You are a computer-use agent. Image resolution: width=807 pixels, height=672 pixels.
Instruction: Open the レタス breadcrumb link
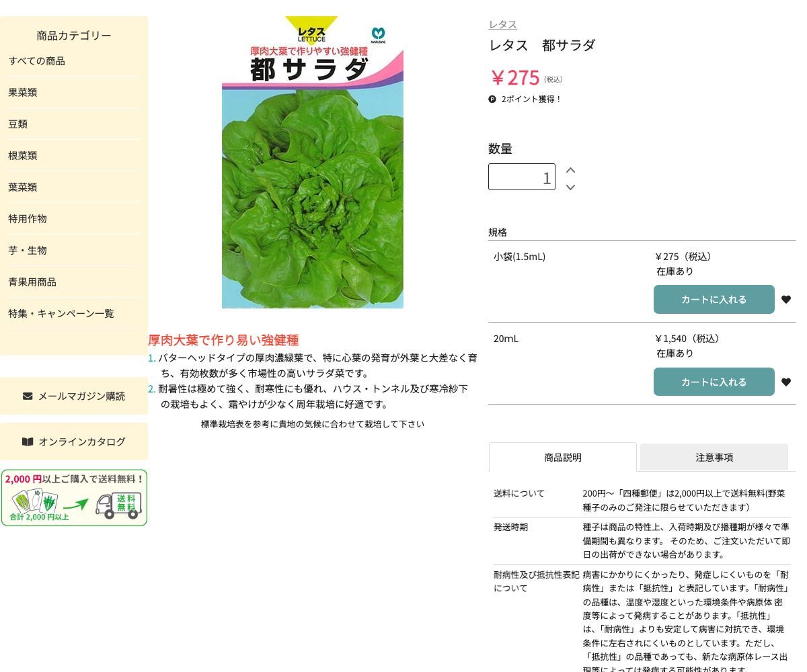pos(502,24)
